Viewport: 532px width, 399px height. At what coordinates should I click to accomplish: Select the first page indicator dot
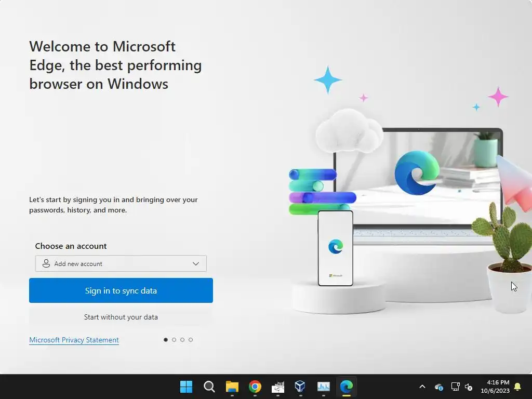click(x=166, y=340)
